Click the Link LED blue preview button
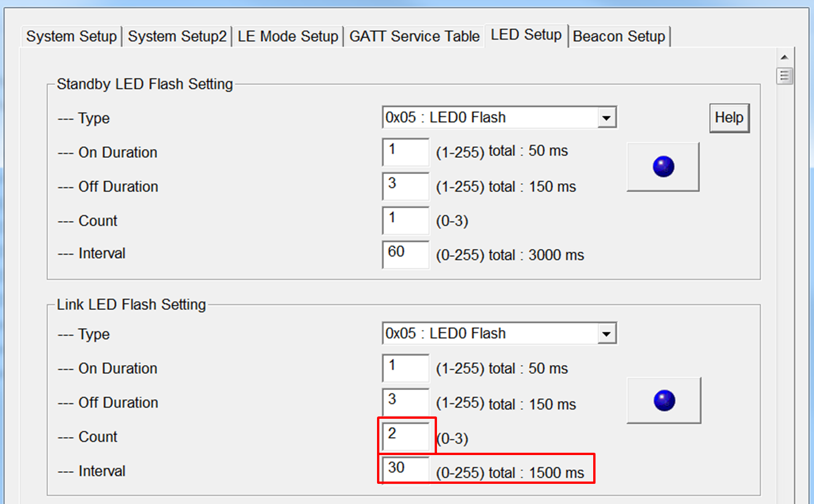This screenshot has height=504, width=814. tap(664, 400)
